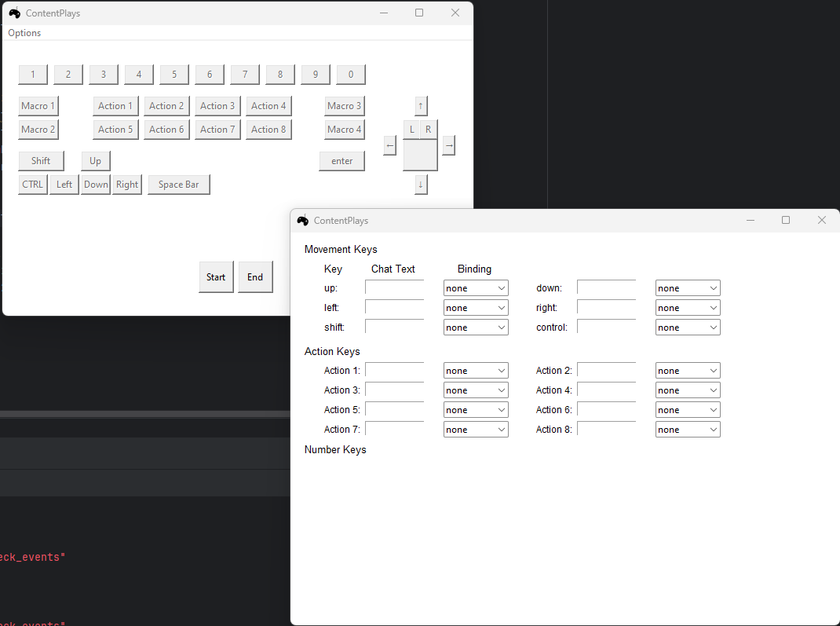840x626 pixels.
Task: Click the Action 1 button in main window
Action: [x=115, y=106]
